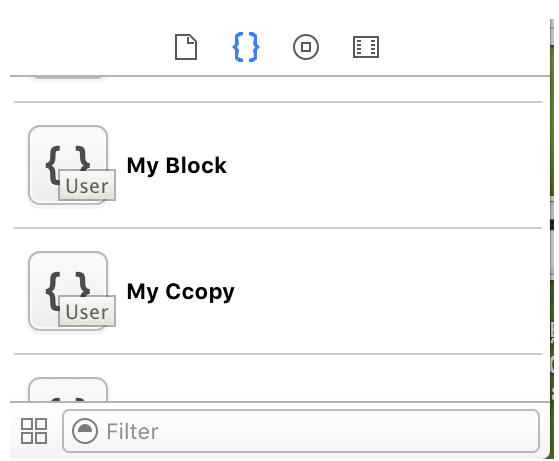Switch to the Object library icon
This screenshot has height=461, width=559.
(x=306, y=47)
